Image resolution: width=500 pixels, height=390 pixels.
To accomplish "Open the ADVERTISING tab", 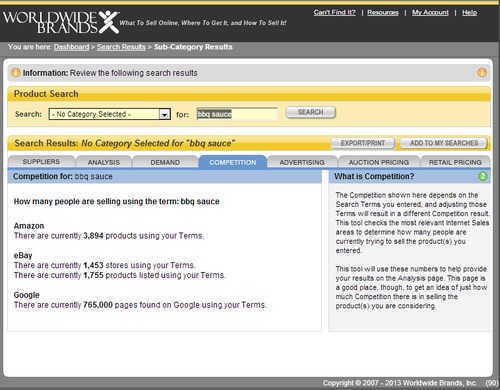I will click(302, 162).
